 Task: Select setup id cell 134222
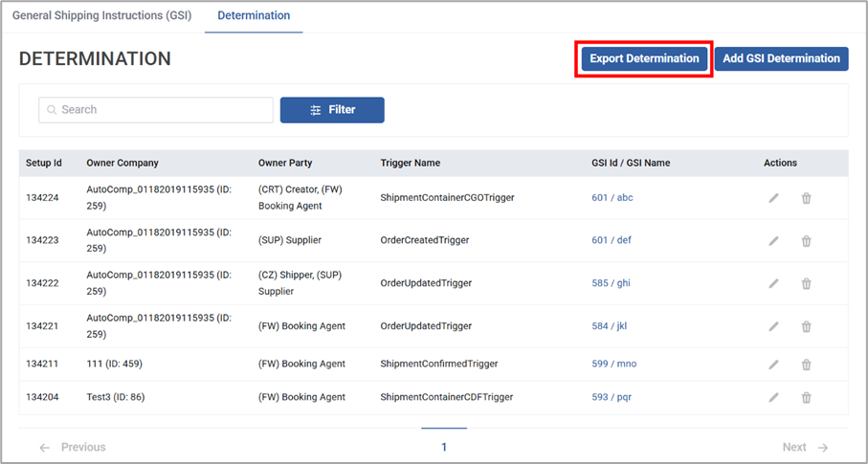pos(42,283)
